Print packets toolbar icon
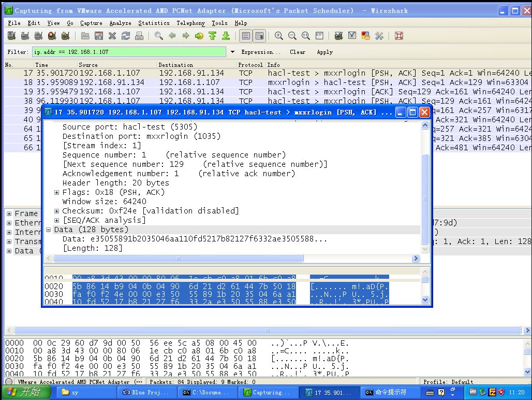532x400 pixels. click(x=139, y=36)
